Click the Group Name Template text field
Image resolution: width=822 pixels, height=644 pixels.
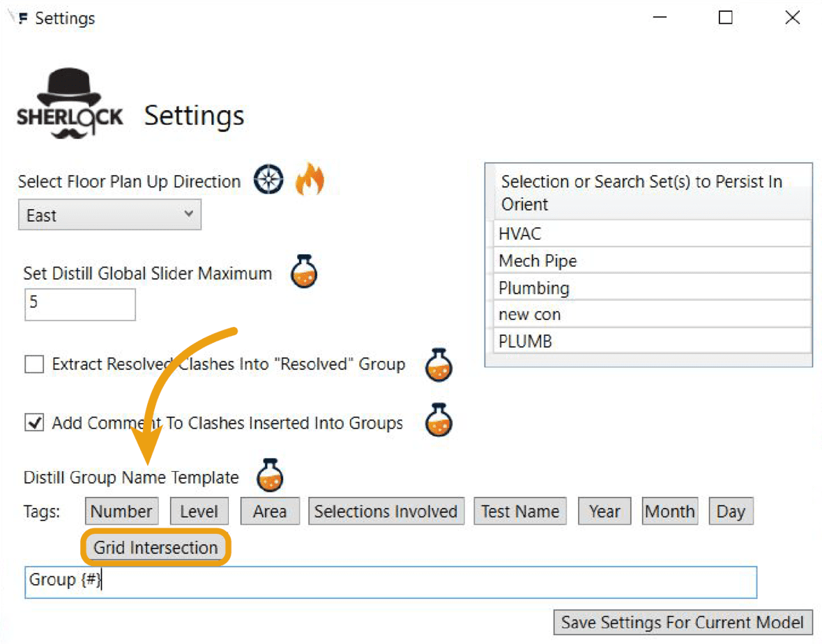point(390,582)
